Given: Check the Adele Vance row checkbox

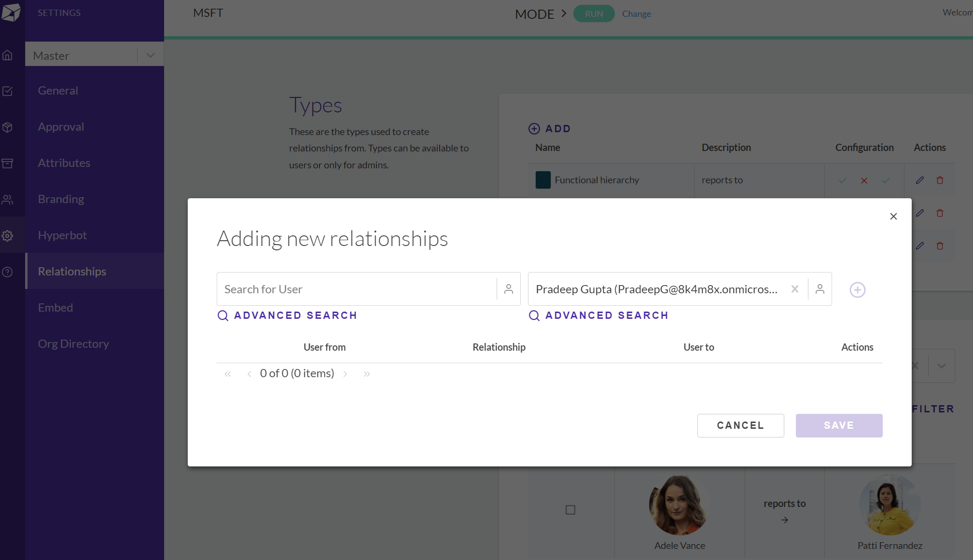Looking at the screenshot, I should pos(570,510).
